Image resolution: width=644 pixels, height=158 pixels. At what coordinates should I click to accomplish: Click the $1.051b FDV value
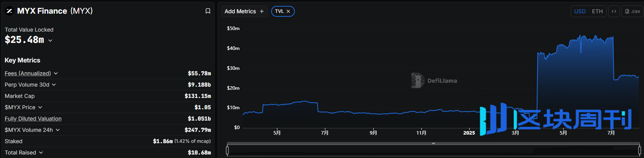click(199, 119)
